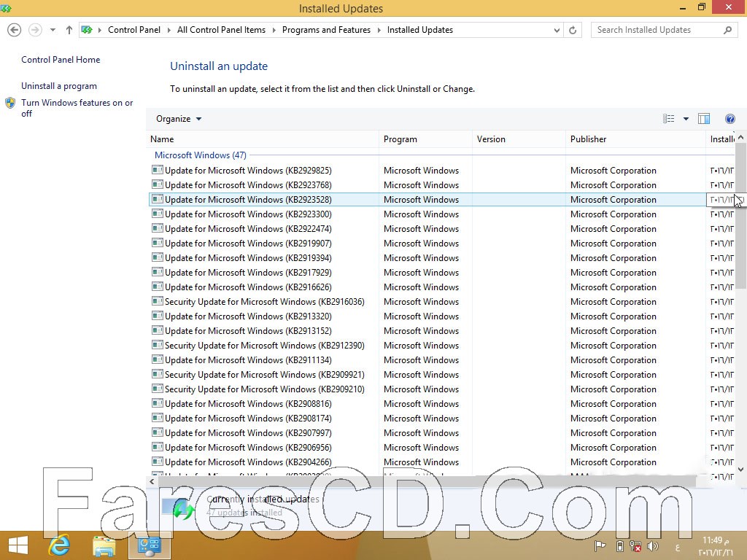The image size is (747, 560).
Task: Sort by the Program column header
Action: (425, 139)
